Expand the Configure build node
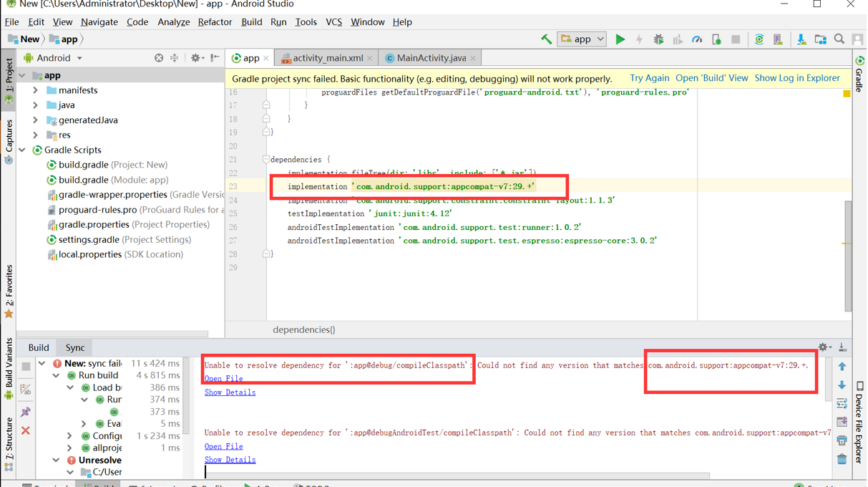The height and width of the screenshot is (487, 868). coord(70,435)
